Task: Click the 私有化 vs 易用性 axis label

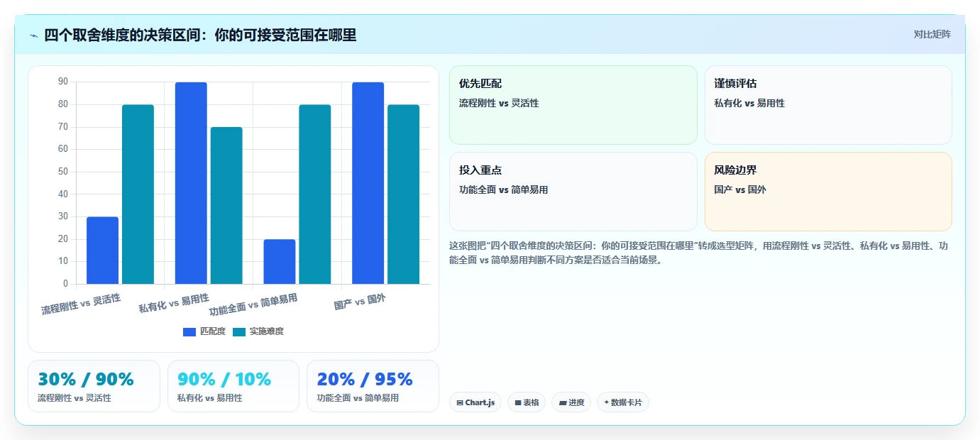Action: 174,302
